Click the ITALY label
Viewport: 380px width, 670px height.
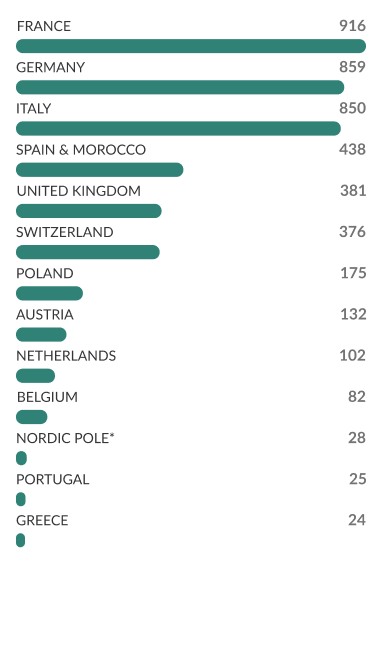pos(34,109)
